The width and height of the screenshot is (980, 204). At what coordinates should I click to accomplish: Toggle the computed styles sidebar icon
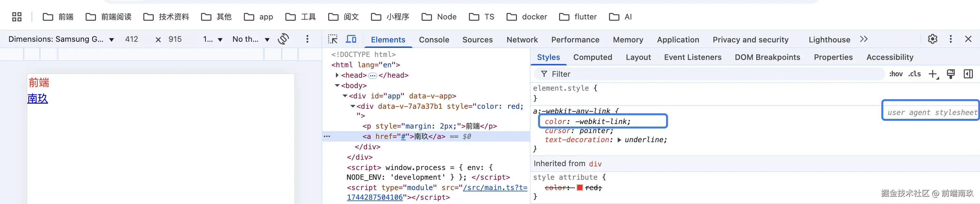tap(968, 74)
